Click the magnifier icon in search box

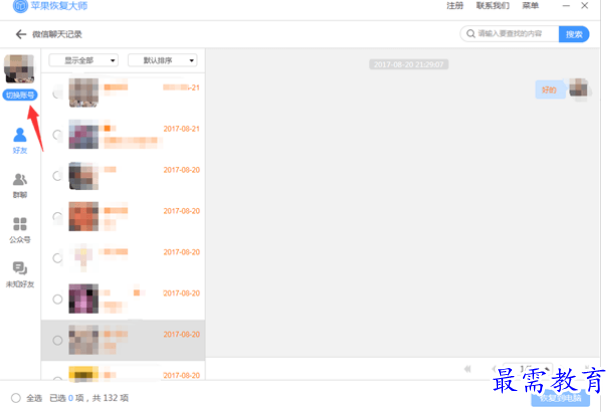point(471,34)
